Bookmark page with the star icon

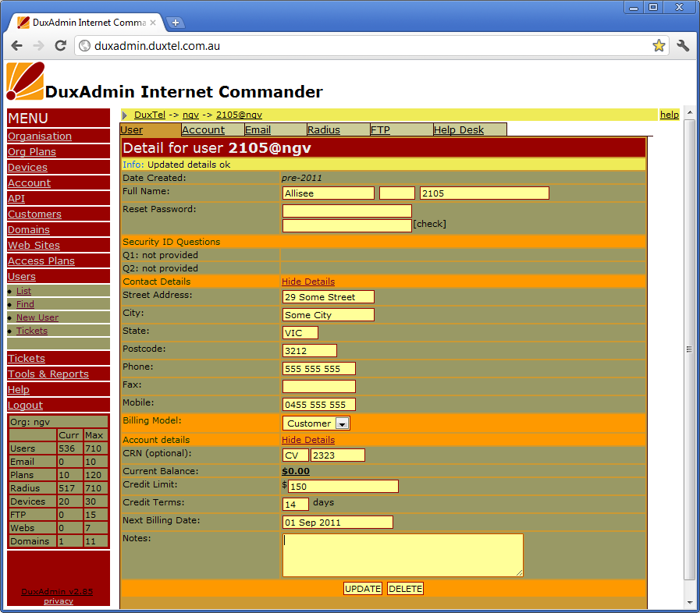tap(659, 45)
